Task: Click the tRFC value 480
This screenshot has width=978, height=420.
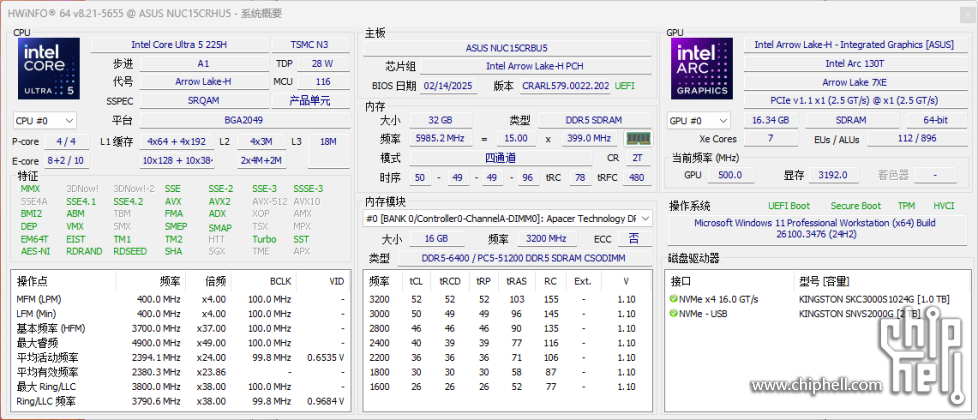Action: (637, 178)
